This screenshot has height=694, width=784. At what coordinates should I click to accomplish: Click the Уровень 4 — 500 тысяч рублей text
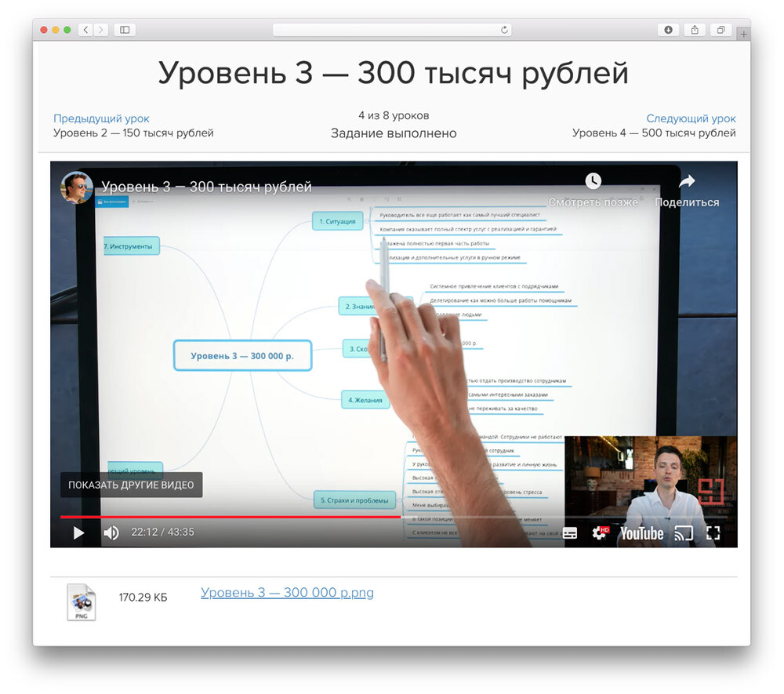click(x=654, y=133)
